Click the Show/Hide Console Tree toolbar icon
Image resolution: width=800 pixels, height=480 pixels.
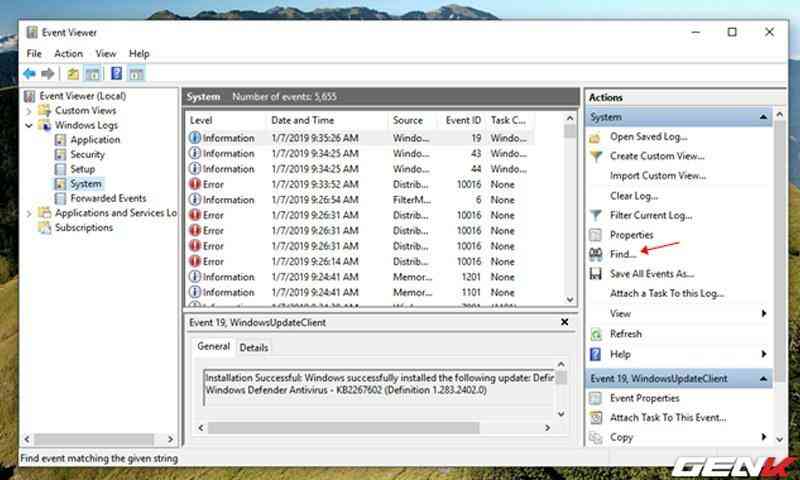(x=93, y=74)
